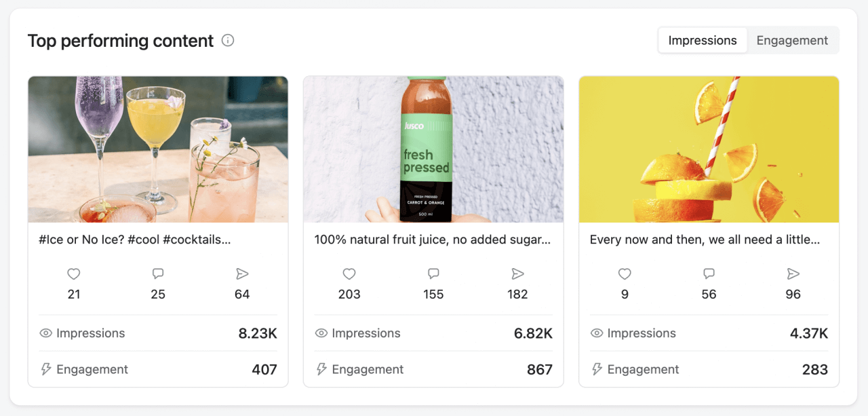Click the comment icon on the fruit juice post
The height and width of the screenshot is (416, 868).
click(x=433, y=273)
